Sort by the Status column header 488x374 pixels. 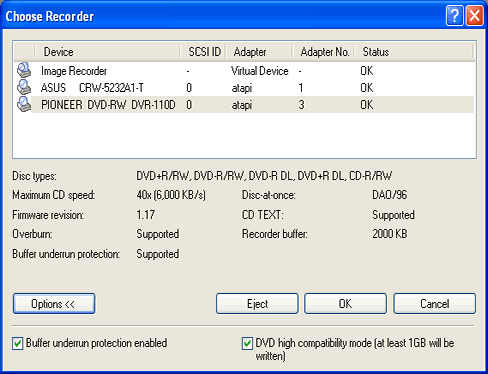coord(414,52)
